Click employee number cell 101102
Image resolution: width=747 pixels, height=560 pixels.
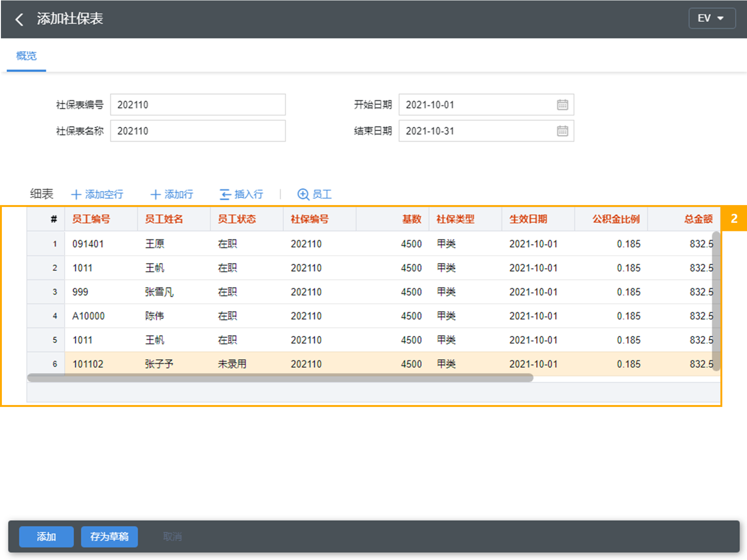101,364
